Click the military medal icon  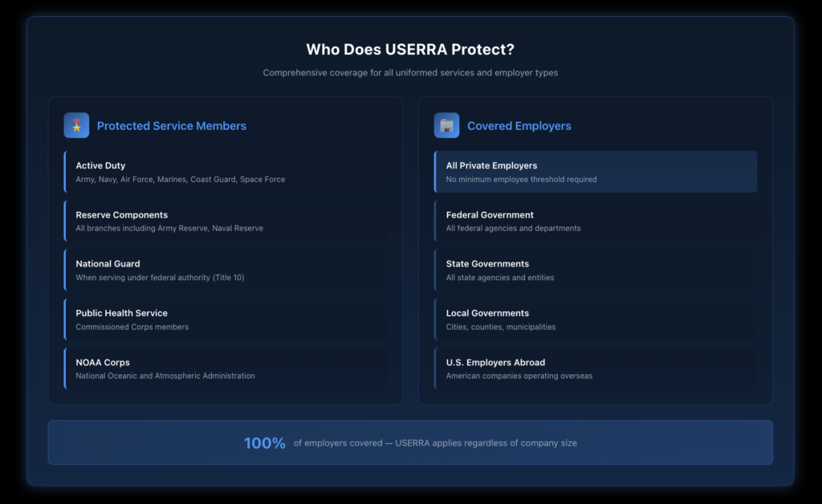tap(76, 125)
